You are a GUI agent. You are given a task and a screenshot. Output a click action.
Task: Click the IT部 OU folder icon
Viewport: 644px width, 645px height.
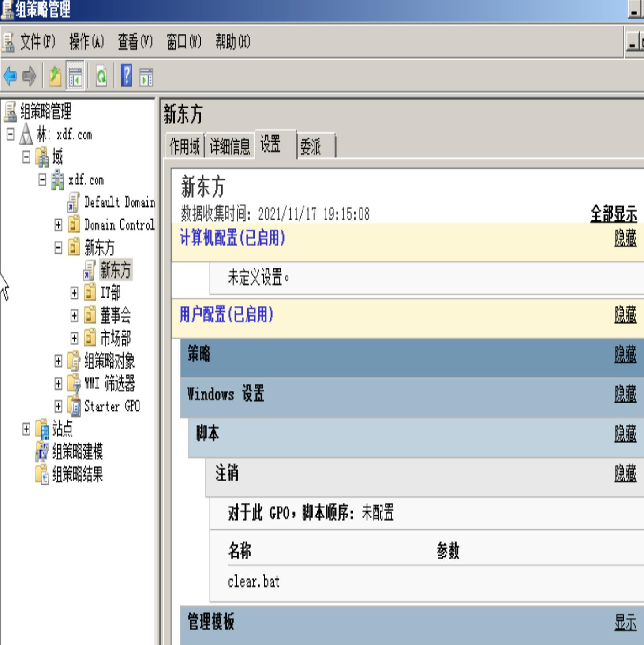click(90, 293)
